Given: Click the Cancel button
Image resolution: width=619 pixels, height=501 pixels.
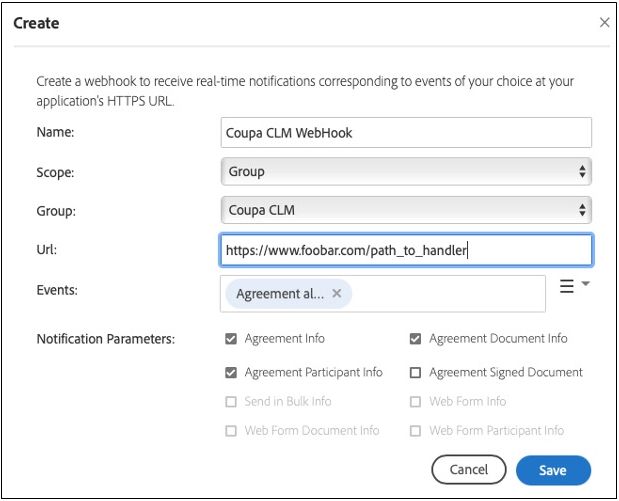Looking at the screenshot, I should click(x=469, y=470).
